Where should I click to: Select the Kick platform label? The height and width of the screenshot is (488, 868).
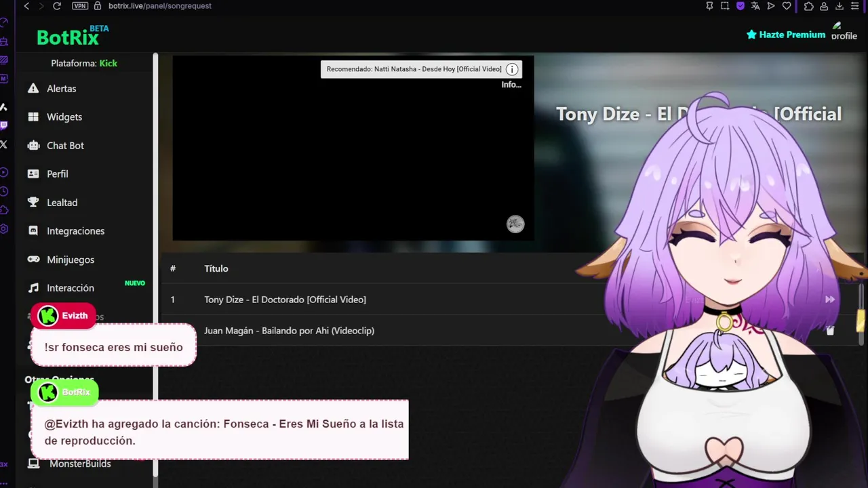pos(108,63)
